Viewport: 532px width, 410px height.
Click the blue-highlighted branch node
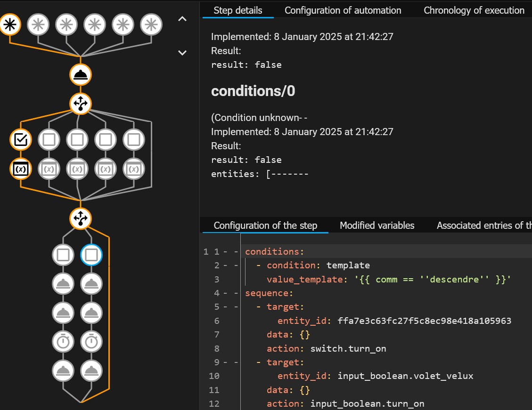91,255
